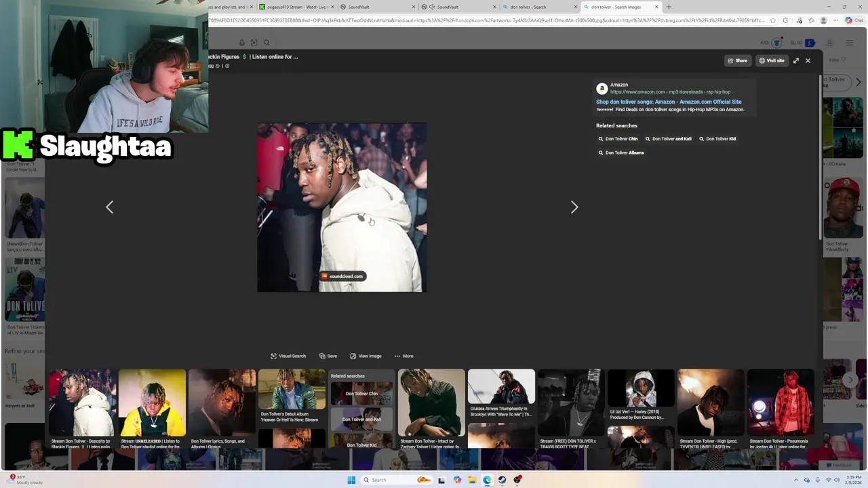Click the View image option
This screenshot has width=868, height=488.
(366, 356)
